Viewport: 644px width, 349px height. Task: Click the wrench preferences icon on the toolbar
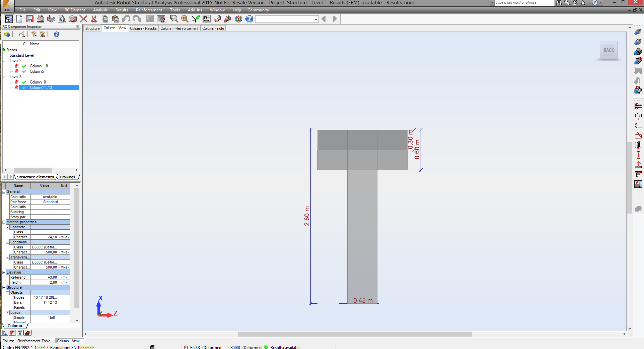[228, 19]
